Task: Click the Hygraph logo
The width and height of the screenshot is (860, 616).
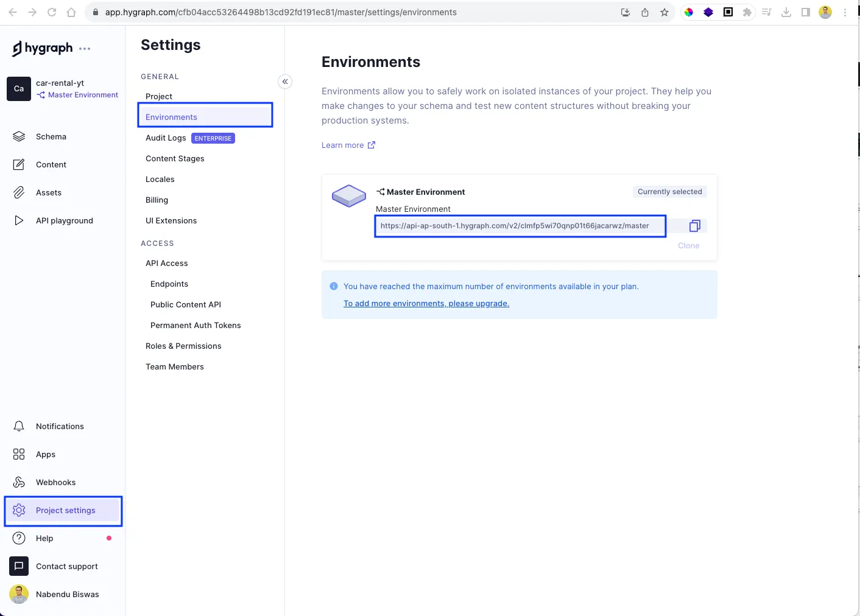Action: [x=42, y=48]
